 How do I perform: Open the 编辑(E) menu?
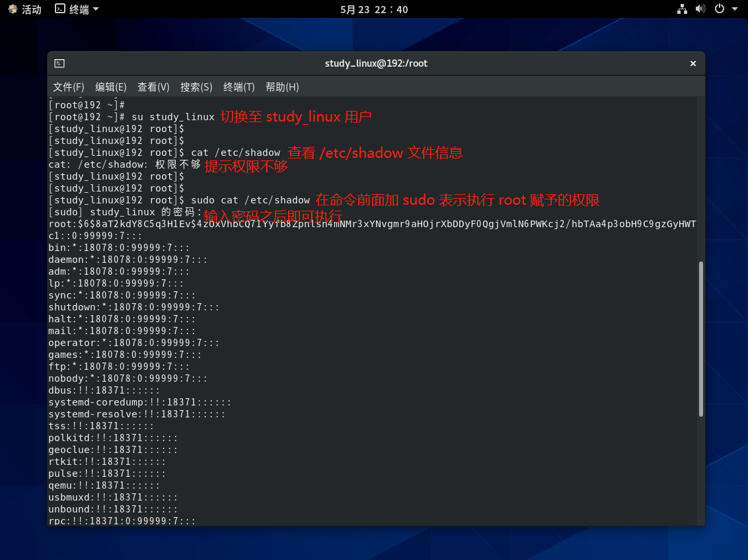[111, 87]
